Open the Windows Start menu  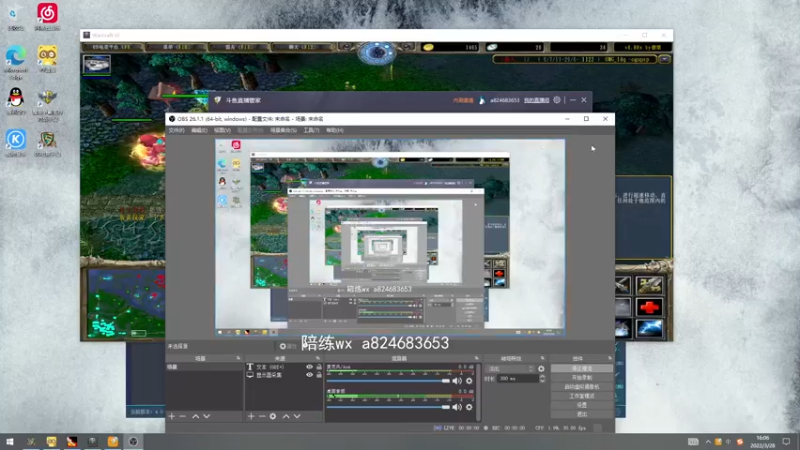(x=10, y=441)
